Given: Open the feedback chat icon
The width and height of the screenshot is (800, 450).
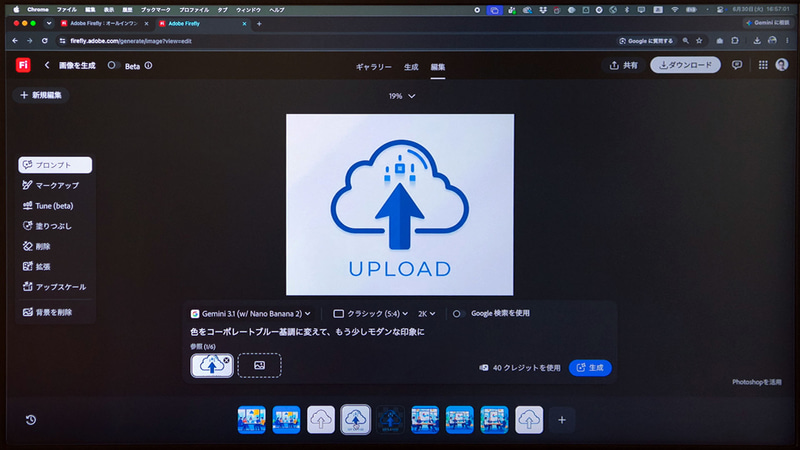Looking at the screenshot, I should click(737, 65).
